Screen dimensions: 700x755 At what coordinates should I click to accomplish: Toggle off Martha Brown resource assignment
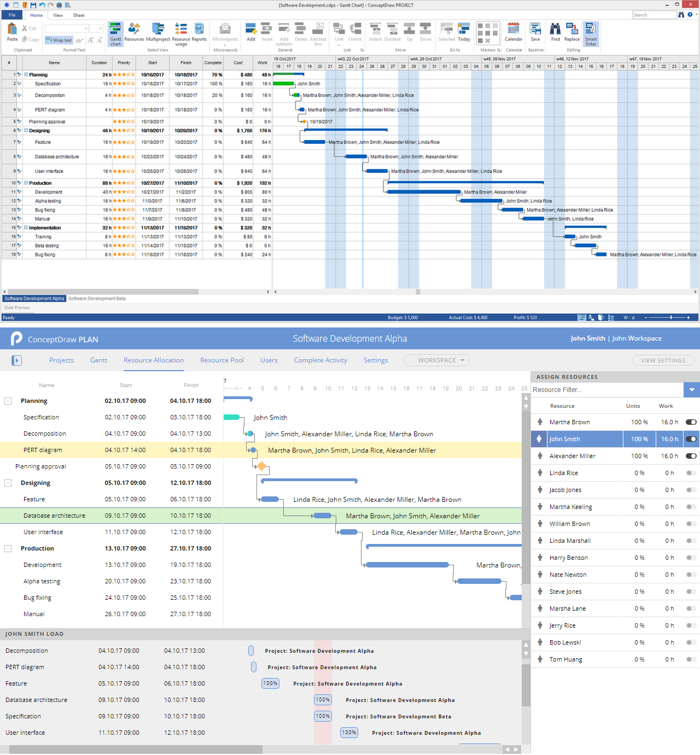[691, 422]
